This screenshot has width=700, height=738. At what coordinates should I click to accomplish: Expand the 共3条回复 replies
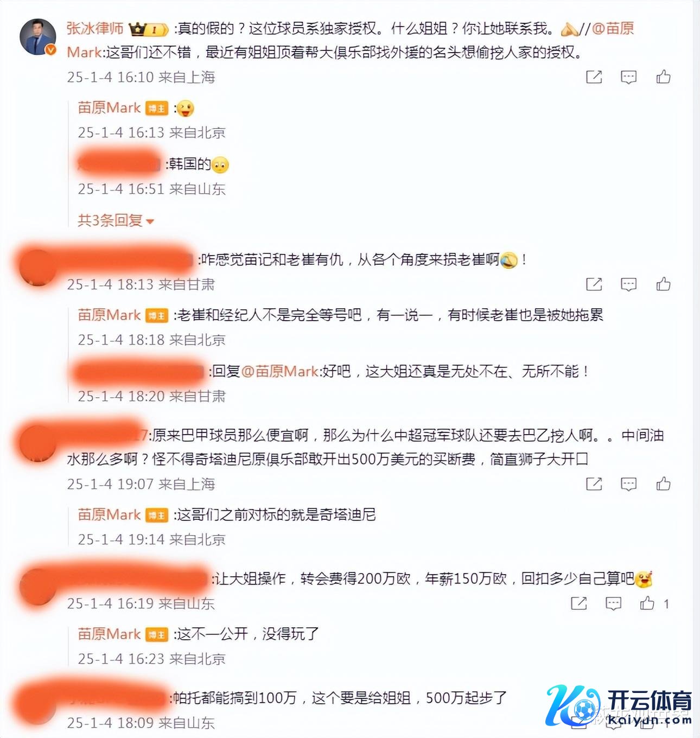pyautogui.click(x=116, y=220)
